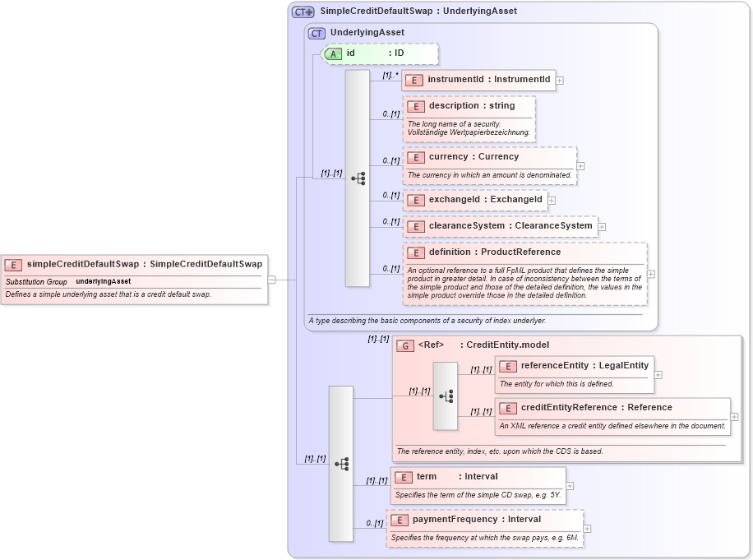This screenshot has width=753, height=560.
Task: Expand the clearanceSystem element
Action: [602, 227]
